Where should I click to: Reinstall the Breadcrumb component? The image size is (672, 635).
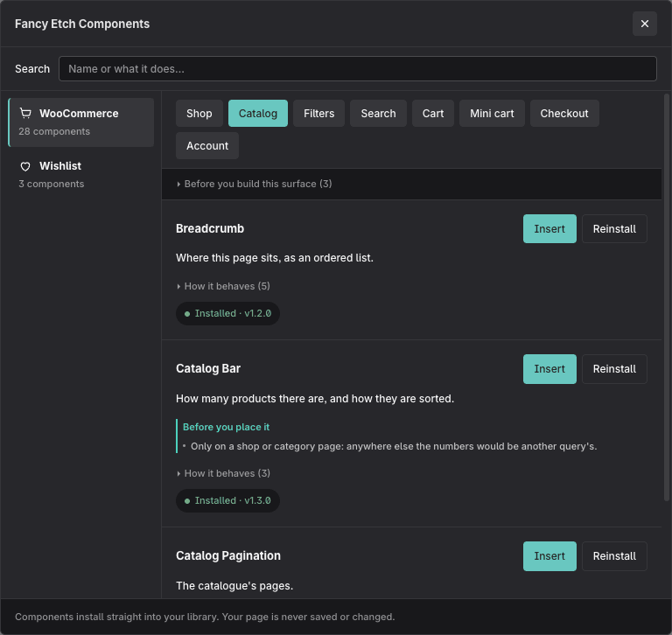click(x=614, y=229)
